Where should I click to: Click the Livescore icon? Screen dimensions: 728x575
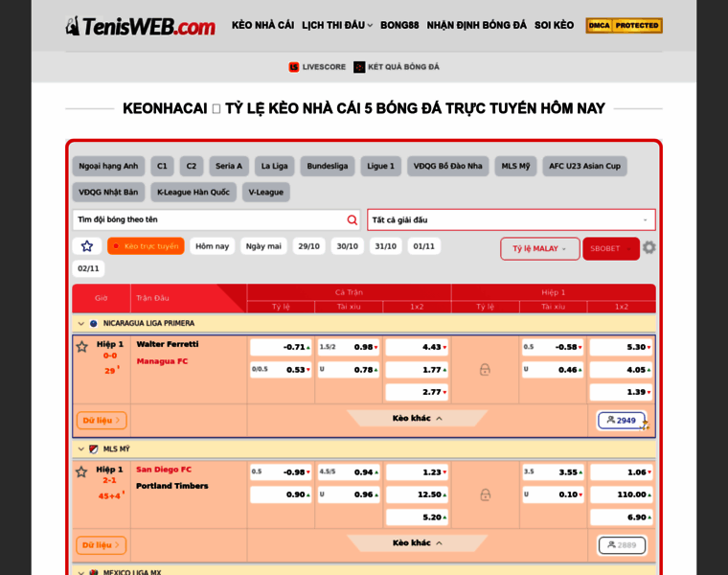(x=293, y=67)
